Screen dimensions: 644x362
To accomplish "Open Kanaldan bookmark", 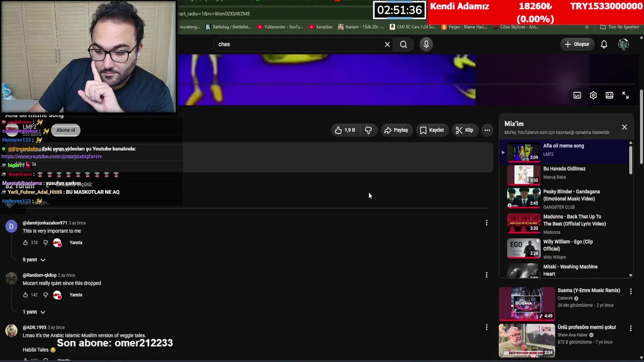I will 321,27.
